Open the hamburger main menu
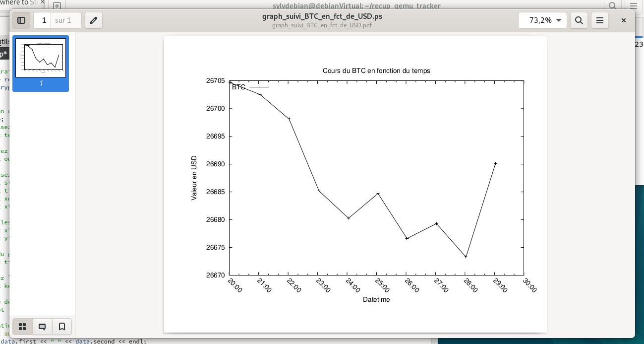This screenshot has height=344, width=644. (x=599, y=20)
